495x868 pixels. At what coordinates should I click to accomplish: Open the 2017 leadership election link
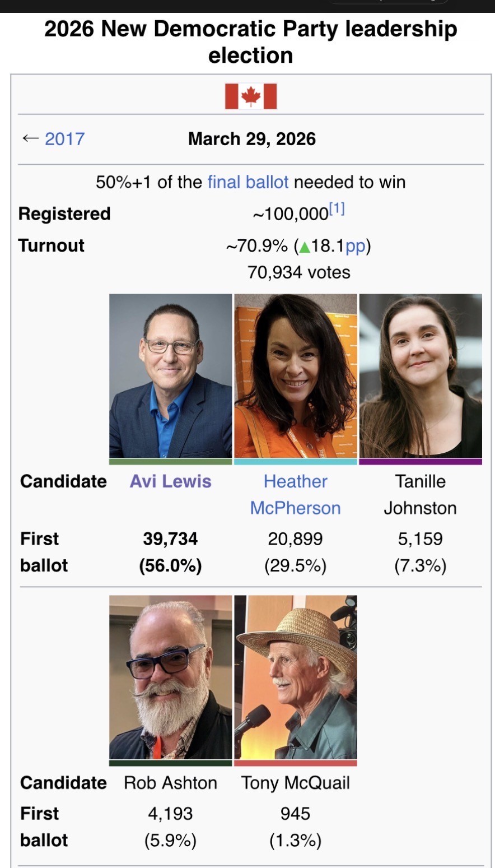[x=64, y=138]
